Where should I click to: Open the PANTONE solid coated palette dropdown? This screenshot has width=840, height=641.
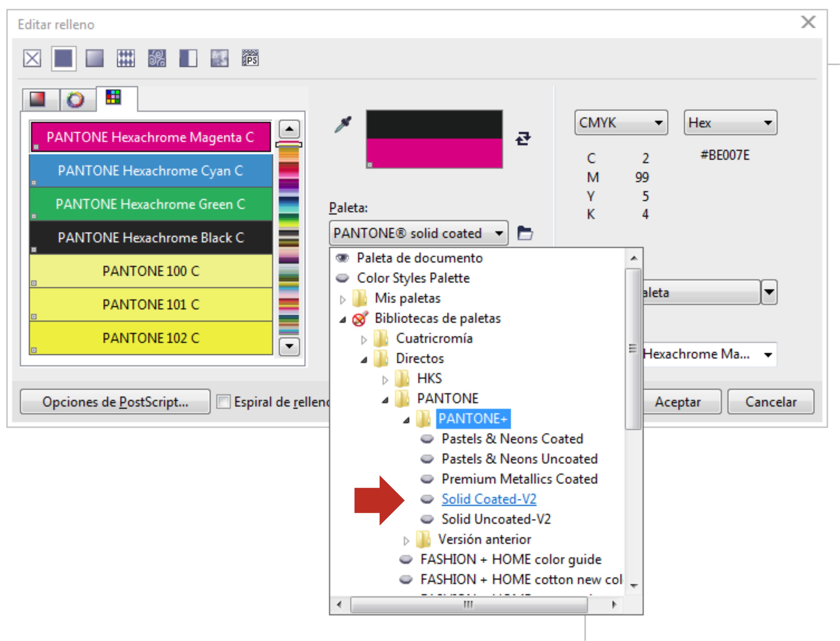click(x=419, y=233)
